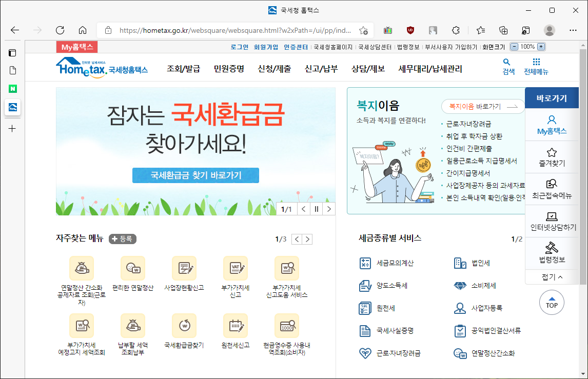The height and width of the screenshot is (379, 588).
Task: Click the 근로·자녀장려금 heart icon
Action: 365,353
